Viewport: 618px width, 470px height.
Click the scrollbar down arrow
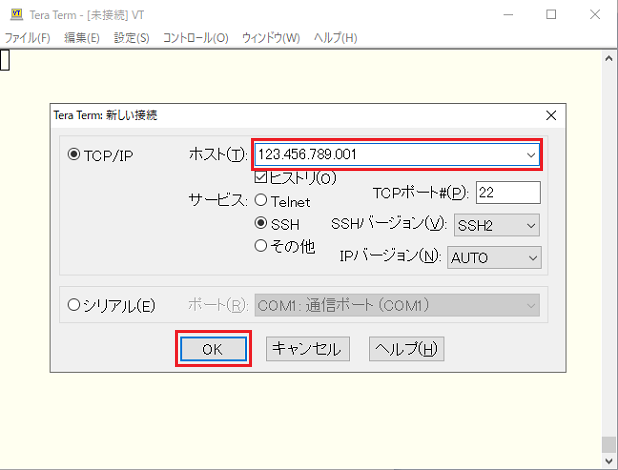point(608,462)
